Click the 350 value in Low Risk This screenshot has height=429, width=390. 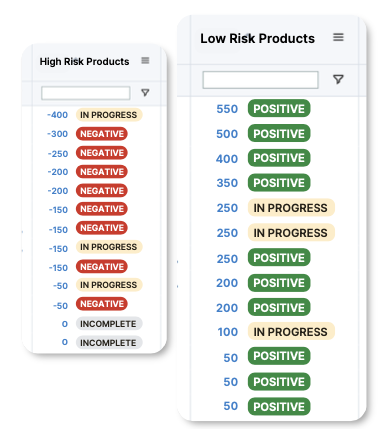tap(227, 183)
